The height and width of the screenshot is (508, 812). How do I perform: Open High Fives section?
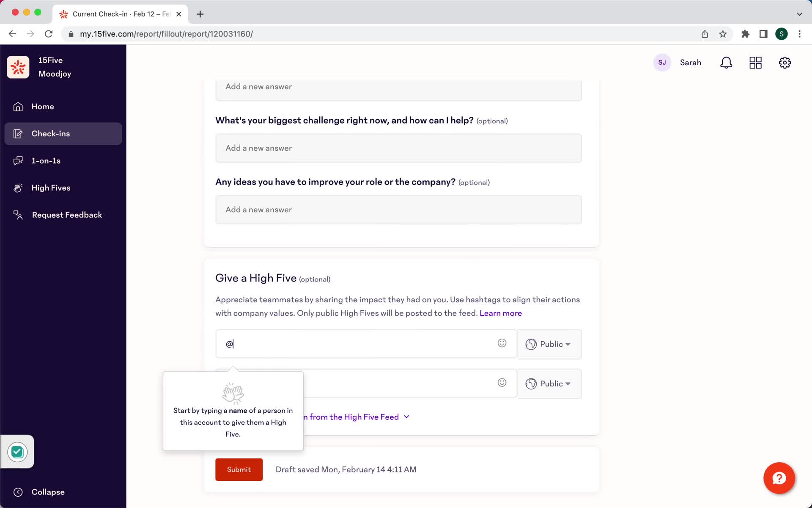click(50, 187)
